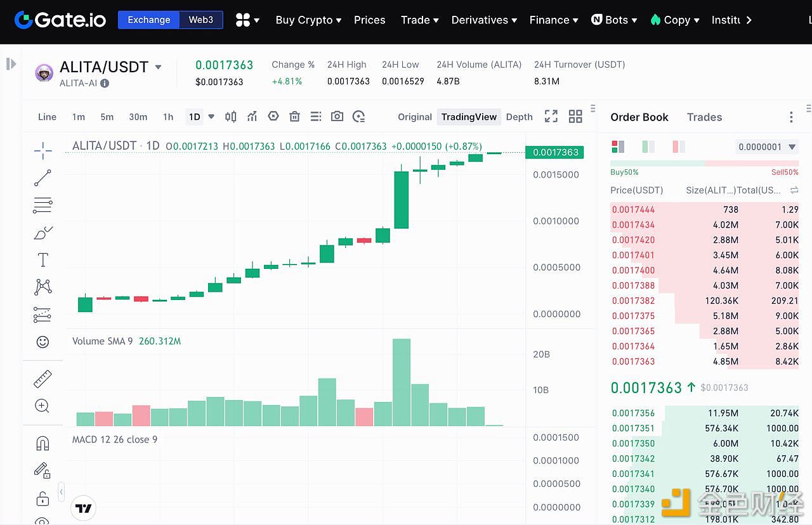Select the crosshair cursor tool
812x525 pixels.
tap(43, 150)
